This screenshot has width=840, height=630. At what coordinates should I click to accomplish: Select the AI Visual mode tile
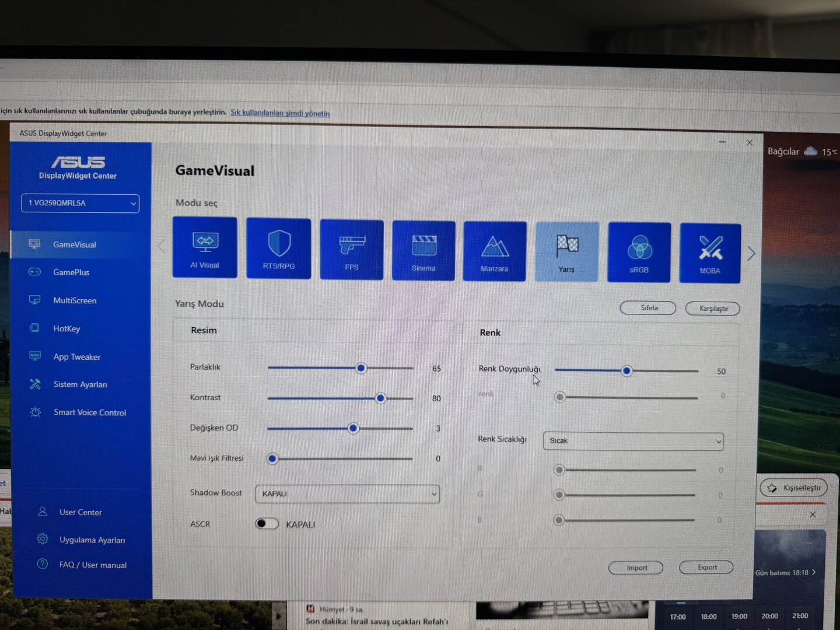coord(205,247)
